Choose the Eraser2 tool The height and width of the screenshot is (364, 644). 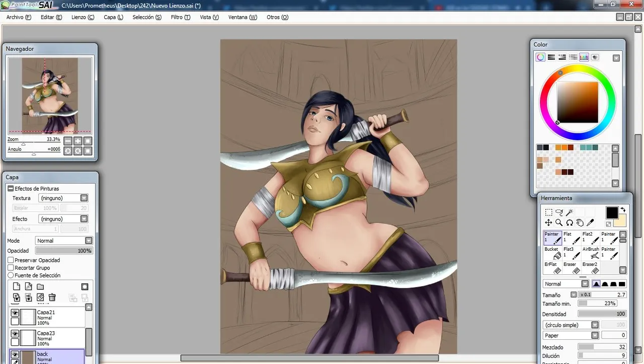(x=591, y=267)
